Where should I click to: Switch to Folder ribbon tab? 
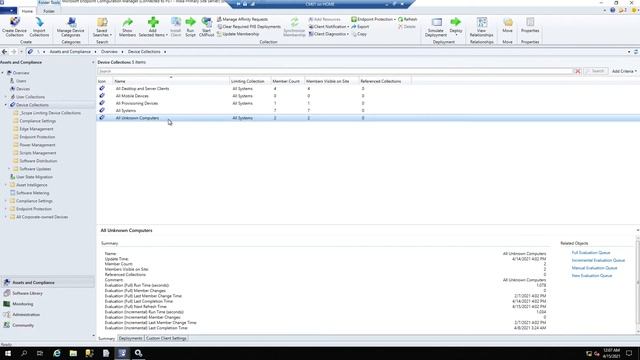[49, 11]
